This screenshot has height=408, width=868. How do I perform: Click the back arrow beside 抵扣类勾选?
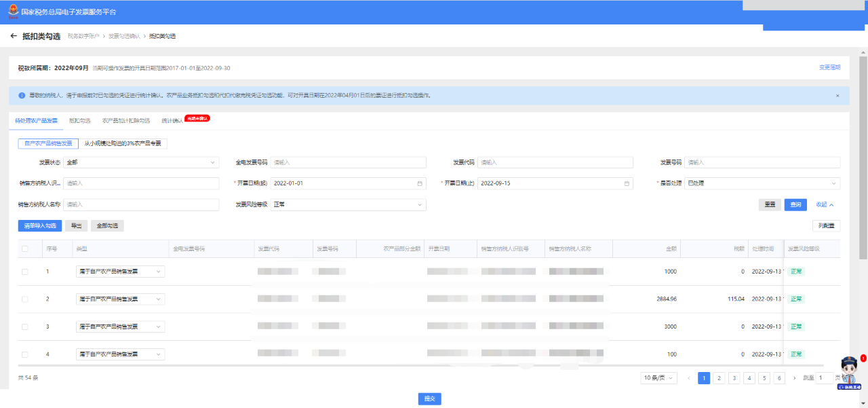tap(14, 36)
